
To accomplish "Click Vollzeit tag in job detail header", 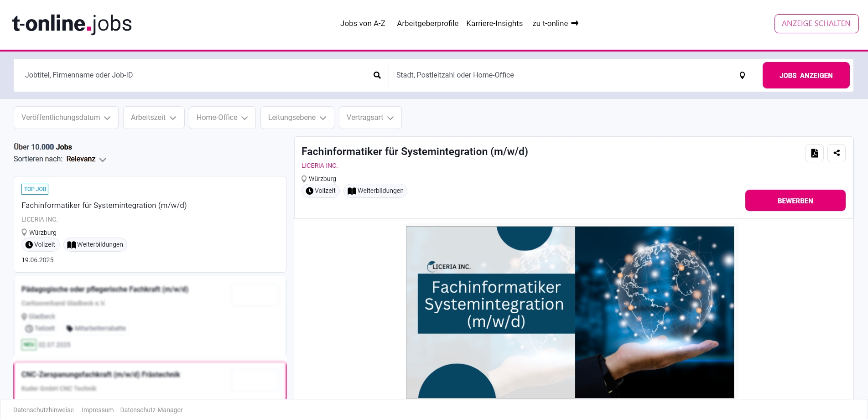I will [x=321, y=191].
